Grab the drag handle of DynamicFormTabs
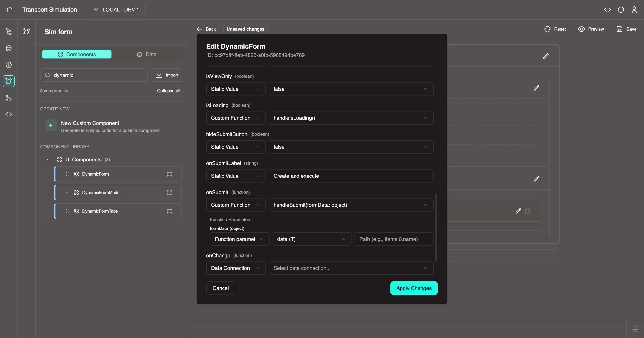 [67, 211]
